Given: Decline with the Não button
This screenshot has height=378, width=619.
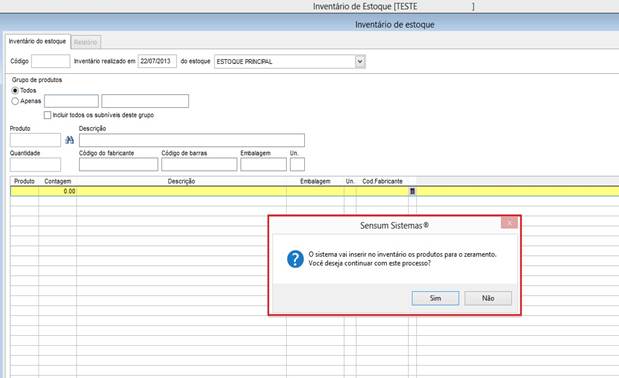Looking at the screenshot, I should (x=488, y=298).
